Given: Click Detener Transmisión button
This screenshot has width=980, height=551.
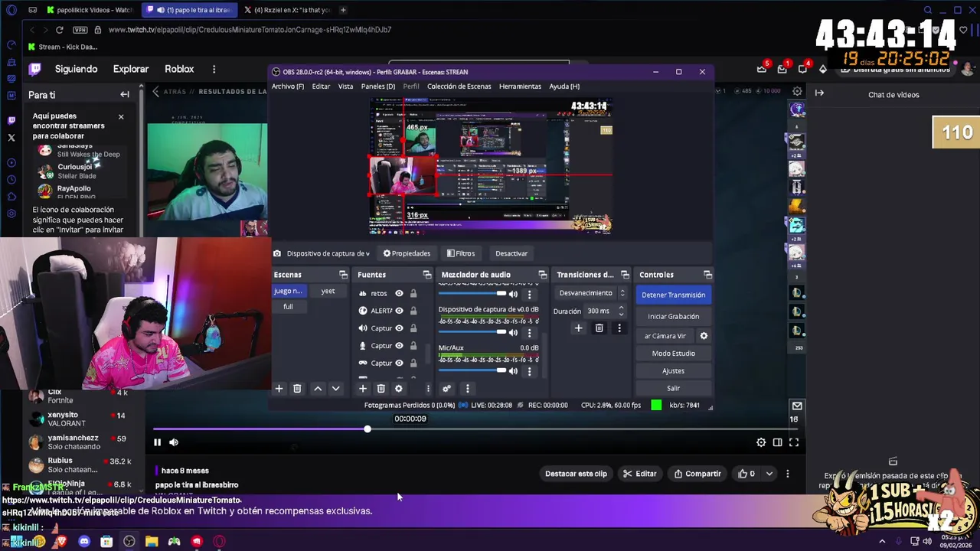Looking at the screenshot, I should (x=673, y=295).
